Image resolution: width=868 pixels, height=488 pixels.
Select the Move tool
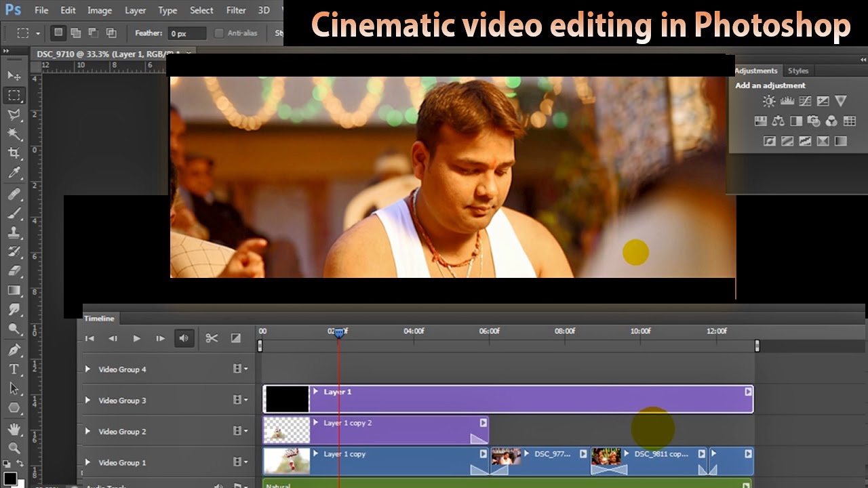pyautogui.click(x=14, y=75)
